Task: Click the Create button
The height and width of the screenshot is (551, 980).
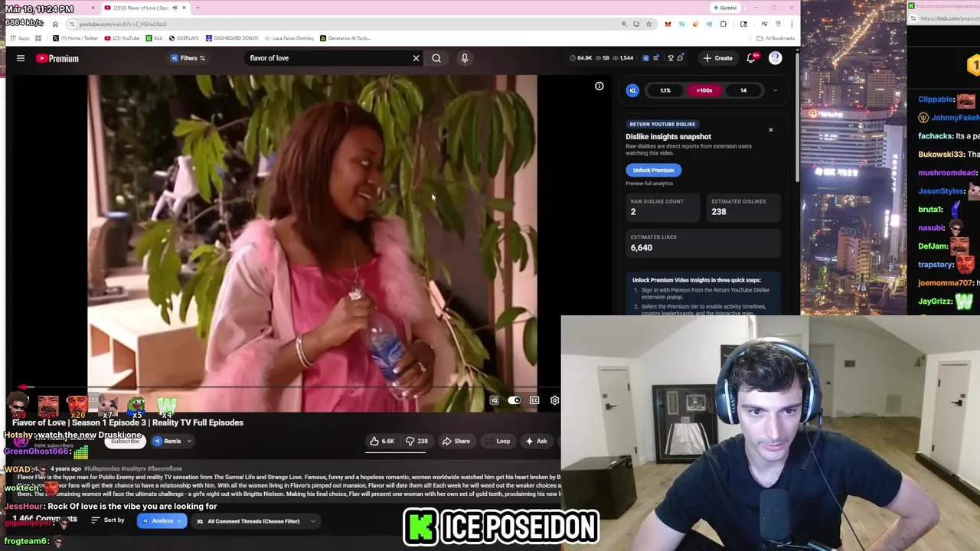Action: click(x=718, y=58)
